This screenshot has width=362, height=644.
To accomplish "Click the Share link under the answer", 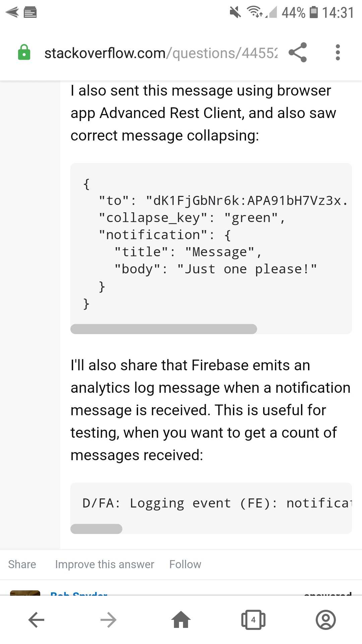I will [x=22, y=564].
